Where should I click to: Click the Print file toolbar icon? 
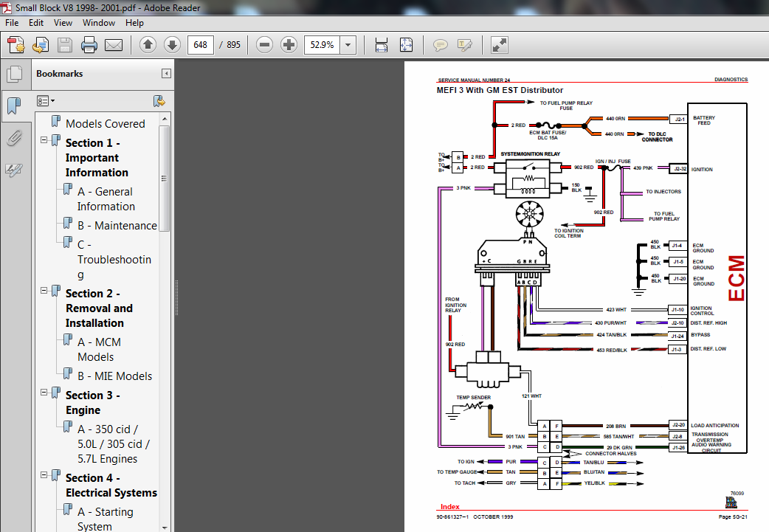pyautogui.click(x=89, y=45)
